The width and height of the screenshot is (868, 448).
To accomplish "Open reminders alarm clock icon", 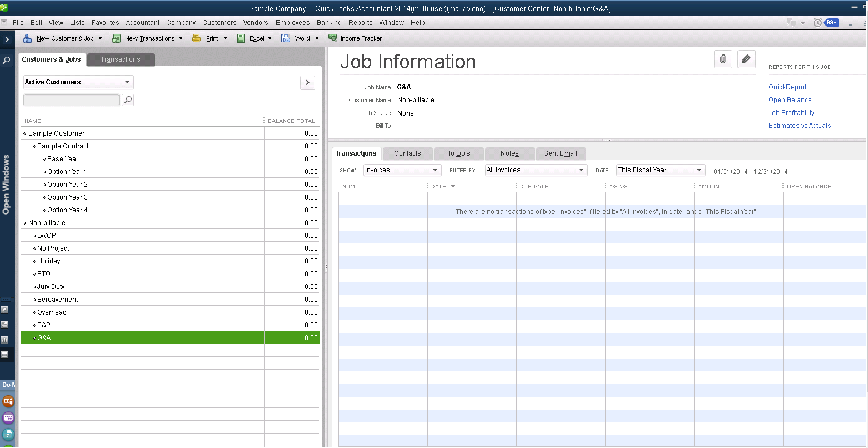I will [x=817, y=23].
